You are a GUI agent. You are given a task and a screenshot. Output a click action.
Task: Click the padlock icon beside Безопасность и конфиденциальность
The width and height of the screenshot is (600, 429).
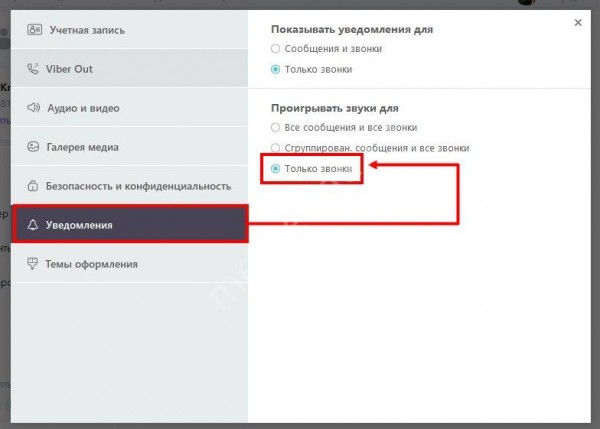33,186
